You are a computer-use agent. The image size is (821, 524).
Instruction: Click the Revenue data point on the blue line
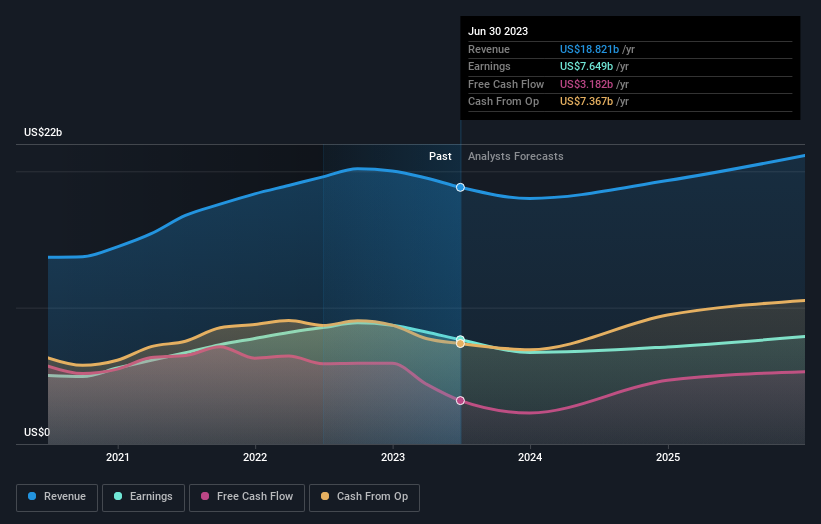coord(460,187)
